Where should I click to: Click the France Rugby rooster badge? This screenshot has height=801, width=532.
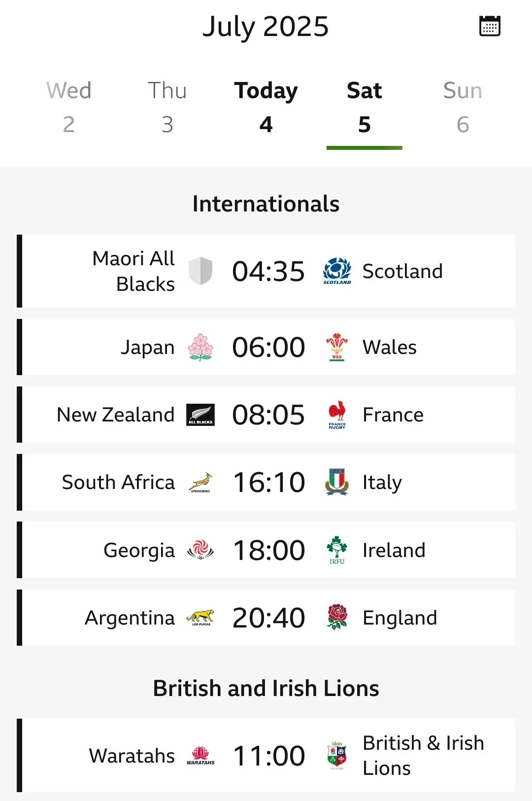click(337, 415)
